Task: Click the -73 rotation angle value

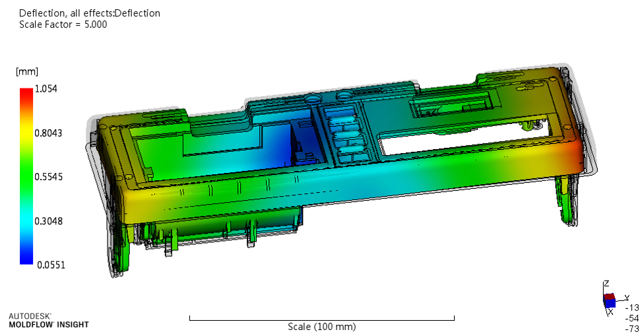Action: [631, 329]
